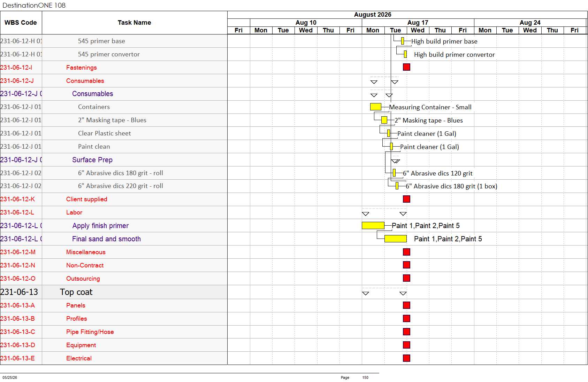This screenshot has height=382, width=588.
Task: Click the WBS Code column header
Action: pos(21,23)
